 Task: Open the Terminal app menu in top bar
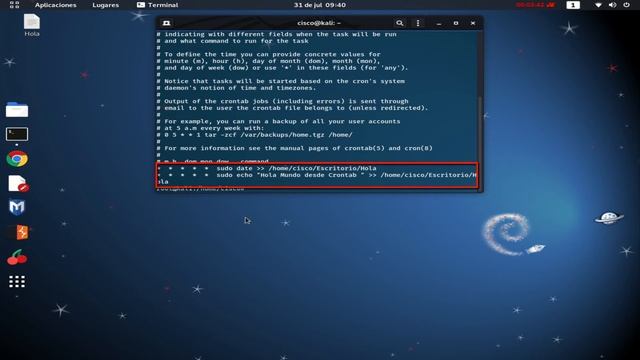coord(157,5)
